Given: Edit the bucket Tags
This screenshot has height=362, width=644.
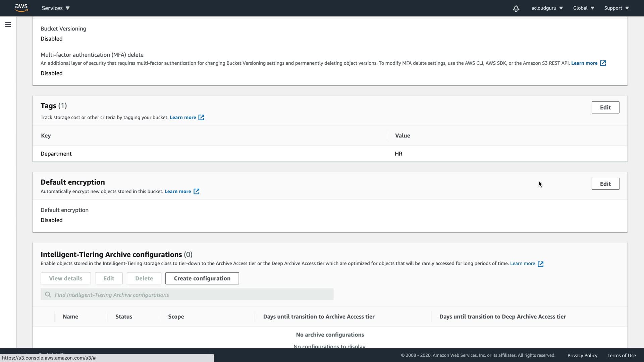Looking at the screenshot, I should coord(605,107).
